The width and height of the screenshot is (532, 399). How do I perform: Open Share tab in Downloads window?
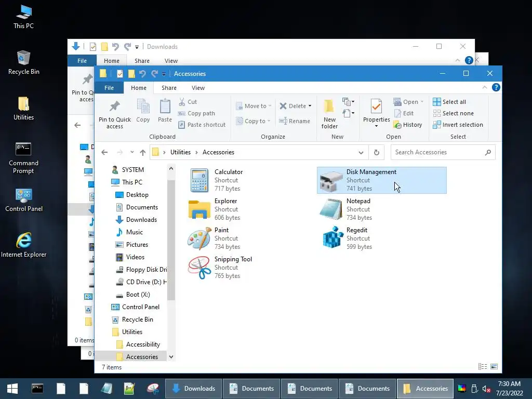point(142,61)
